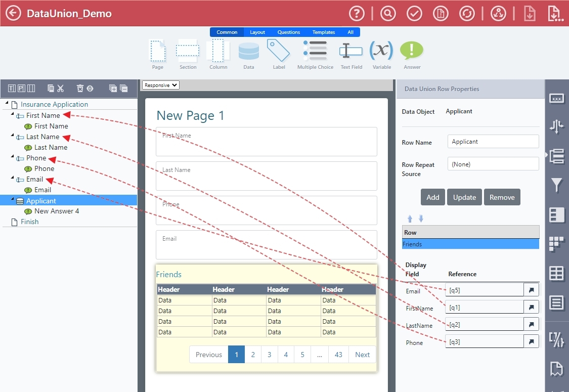Collapse the Insurance Application tree node
Screen dimensions: 569x392
(7, 104)
